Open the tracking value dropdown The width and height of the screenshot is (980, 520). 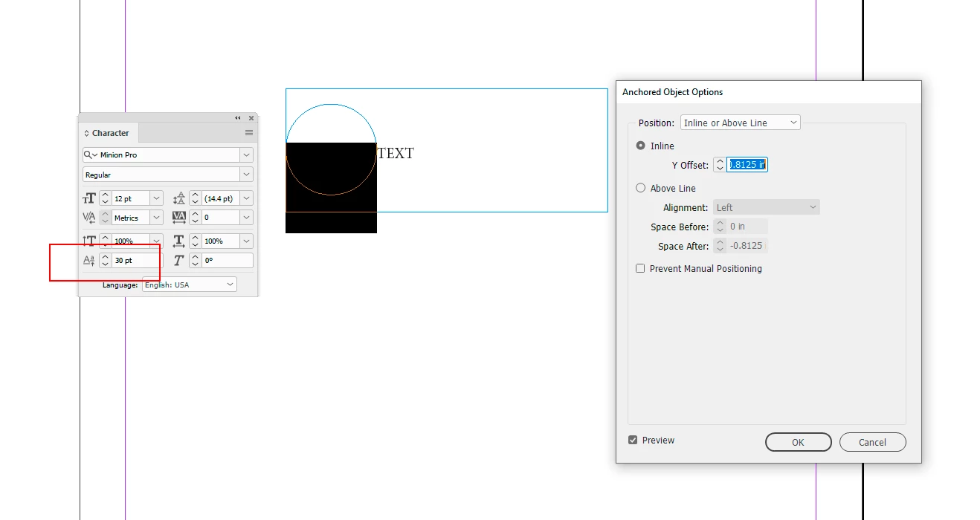tap(246, 218)
